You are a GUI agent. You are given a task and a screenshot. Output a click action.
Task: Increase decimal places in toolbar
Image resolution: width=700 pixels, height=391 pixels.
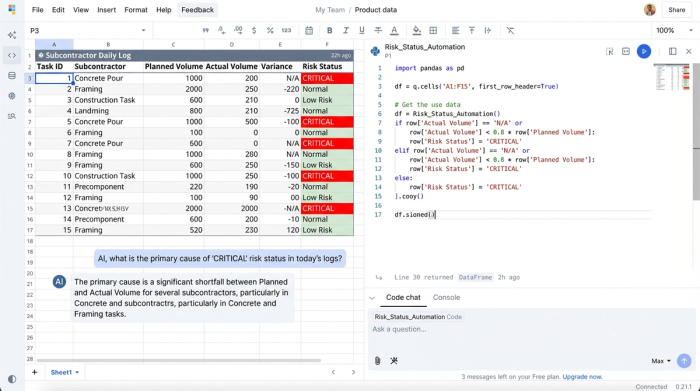pos(238,30)
